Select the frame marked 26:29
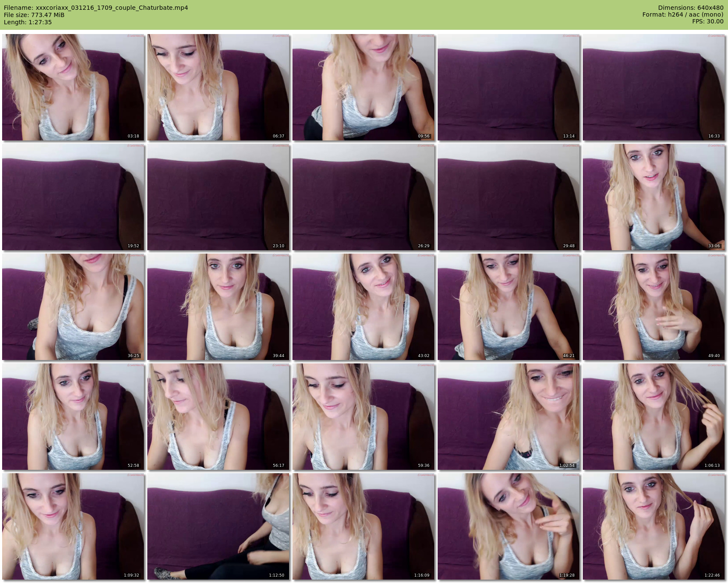This screenshot has height=583, width=728. tap(364, 197)
